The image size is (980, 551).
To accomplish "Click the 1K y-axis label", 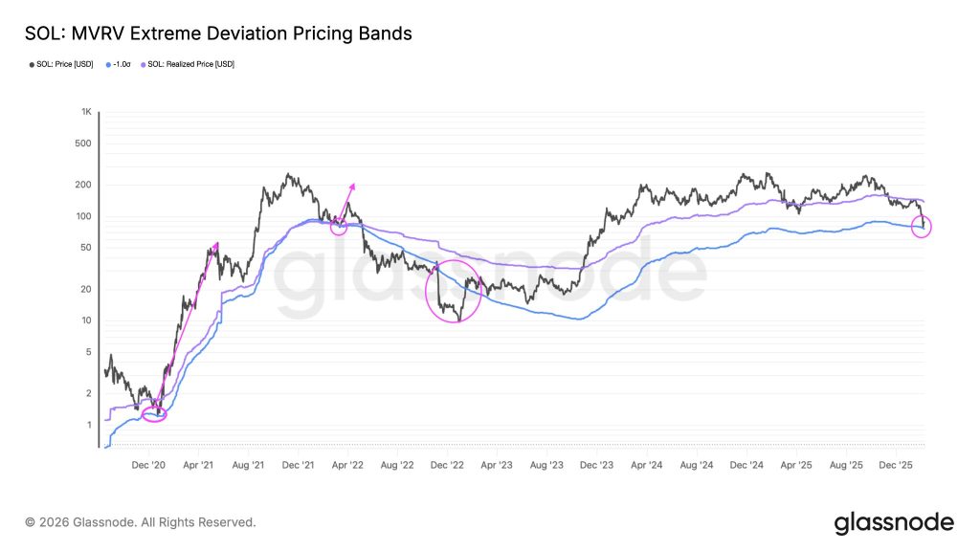I will [85, 113].
